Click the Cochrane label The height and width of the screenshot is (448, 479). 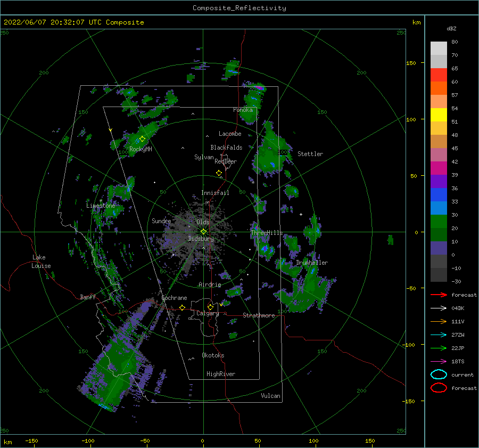(x=174, y=298)
